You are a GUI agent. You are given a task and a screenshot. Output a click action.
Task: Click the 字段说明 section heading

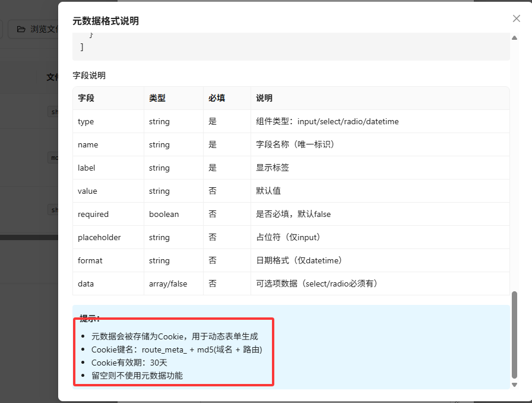[89, 75]
